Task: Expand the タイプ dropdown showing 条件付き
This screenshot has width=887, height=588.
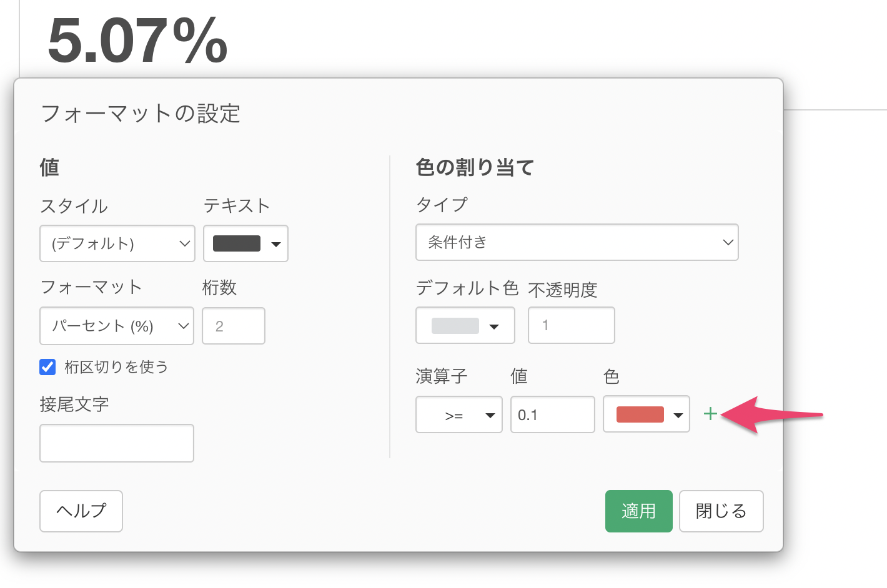Action: pyautogui.click(x=577, y=242)
